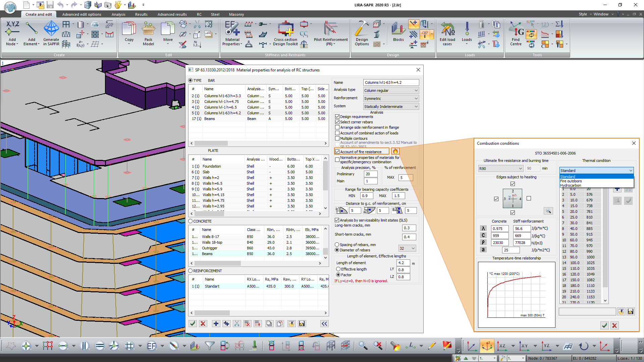Open the Analysis type dropdown
Image resolution: width=644 pixels, height=362 pixels.
391,90
